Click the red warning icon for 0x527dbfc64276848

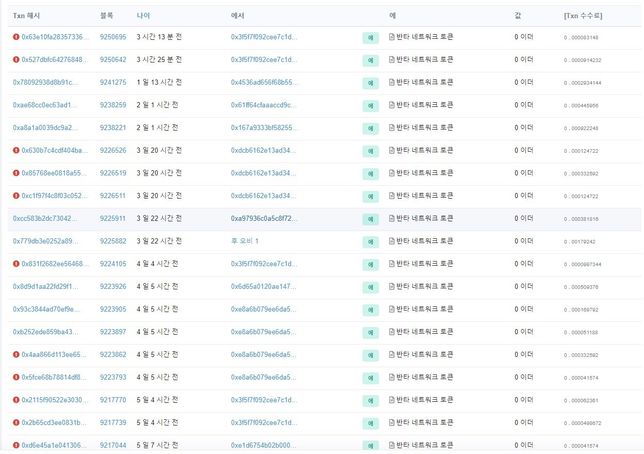[x=16, y=60]
